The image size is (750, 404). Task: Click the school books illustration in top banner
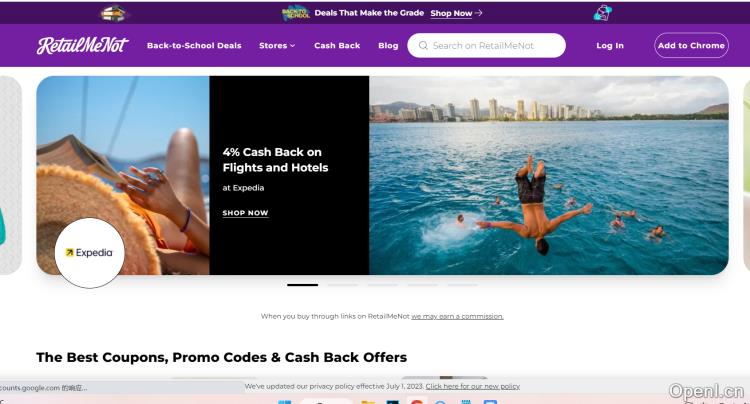[114, 13]
